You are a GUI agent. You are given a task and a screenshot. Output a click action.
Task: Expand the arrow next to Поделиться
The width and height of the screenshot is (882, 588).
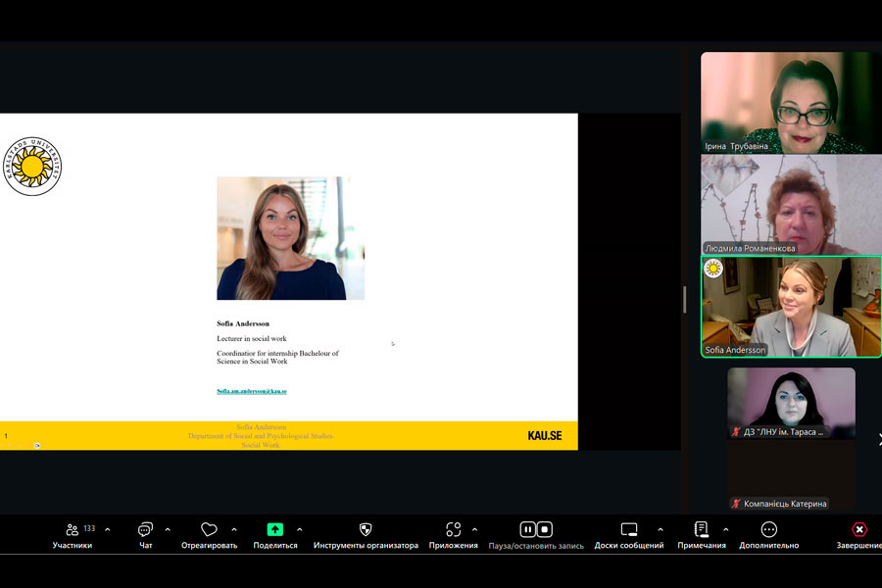(x=299, y=529)
